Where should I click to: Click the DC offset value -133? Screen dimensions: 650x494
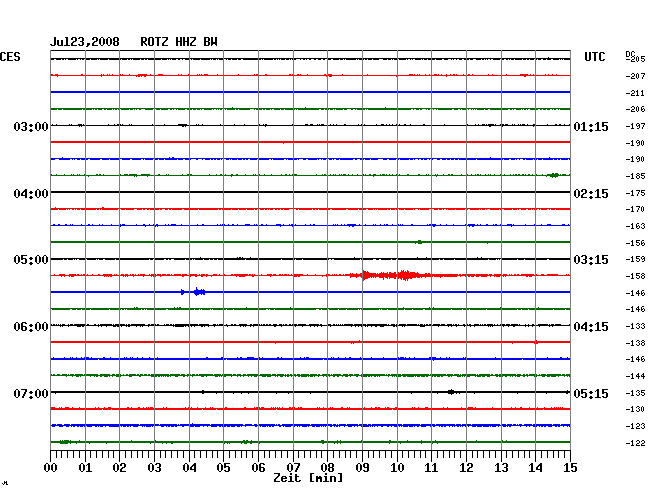pyautogui.click(x=635, y=327)
